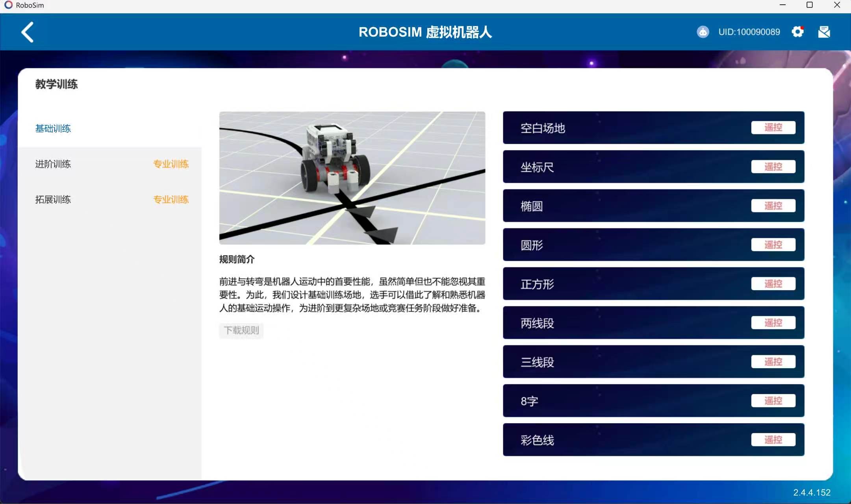Image resolution: width=851 pixels, height=504 pixels.
Task: Click 遥控 button for 正方形
Action: 773,283
